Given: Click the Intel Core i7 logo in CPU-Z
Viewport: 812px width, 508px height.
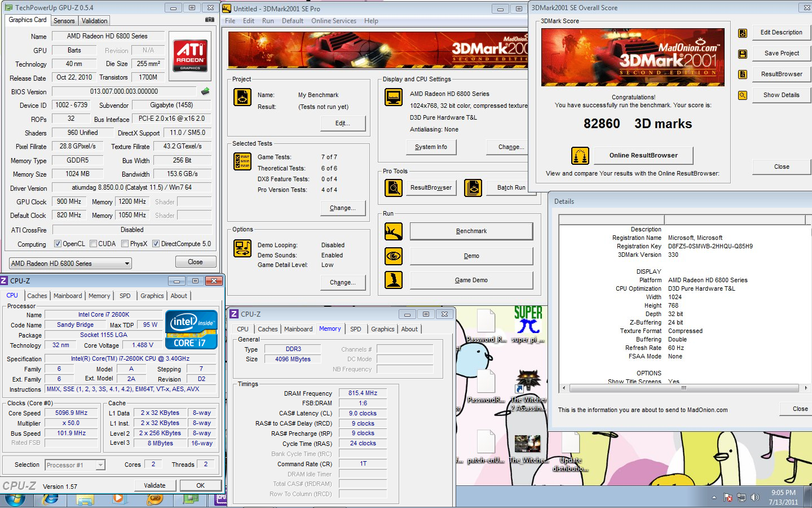Looking at the screenshot, I should pos(192,329).
